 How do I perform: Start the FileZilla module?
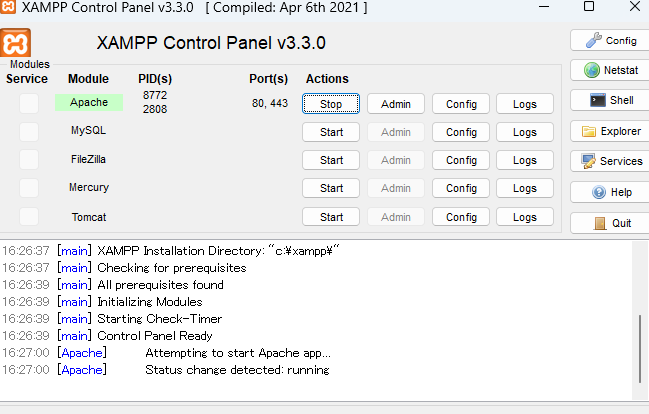coord(331,160)
